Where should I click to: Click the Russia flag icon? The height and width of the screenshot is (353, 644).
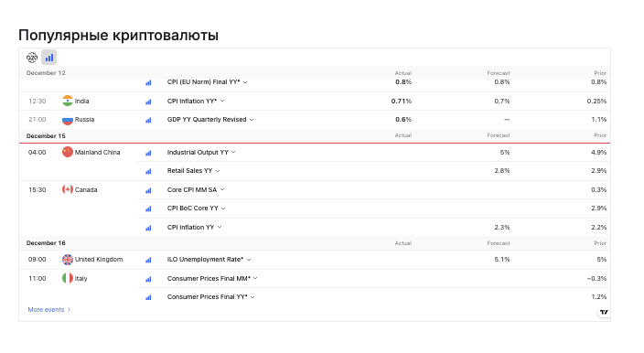click(68, 120)
